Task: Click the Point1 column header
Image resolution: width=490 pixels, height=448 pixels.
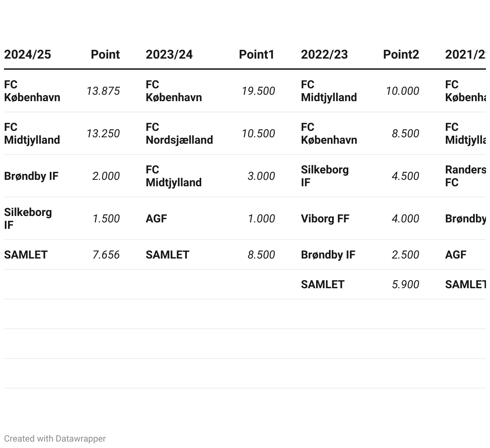Action: [257, 55]
